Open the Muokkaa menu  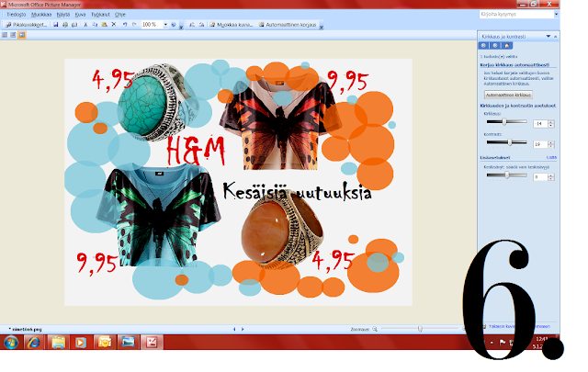click(x=41, y=15)
